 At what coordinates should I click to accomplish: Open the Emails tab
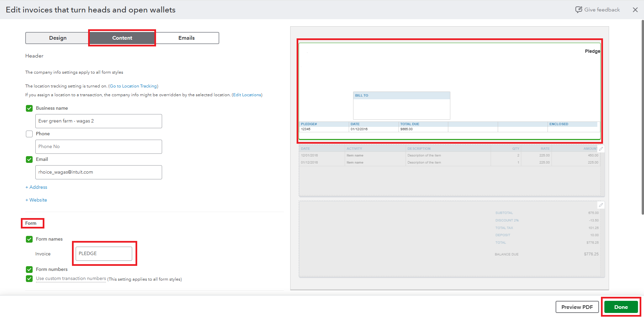point(186,38)
